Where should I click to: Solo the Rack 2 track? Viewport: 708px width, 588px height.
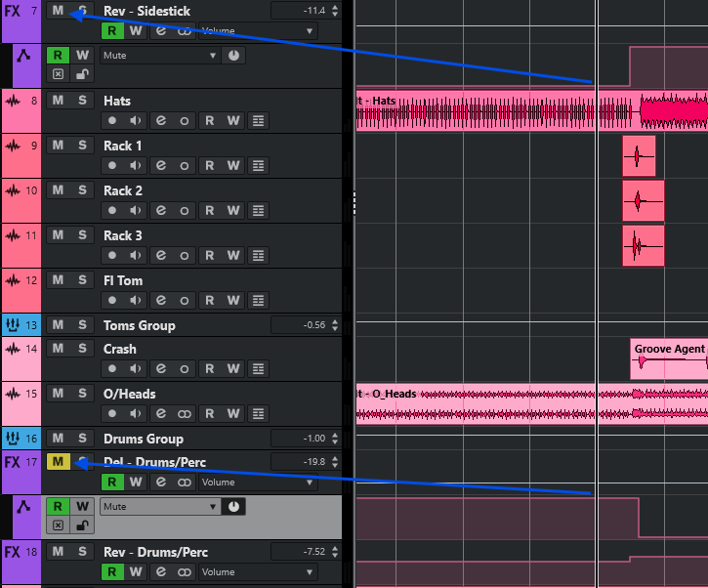[x=82, y=190]
